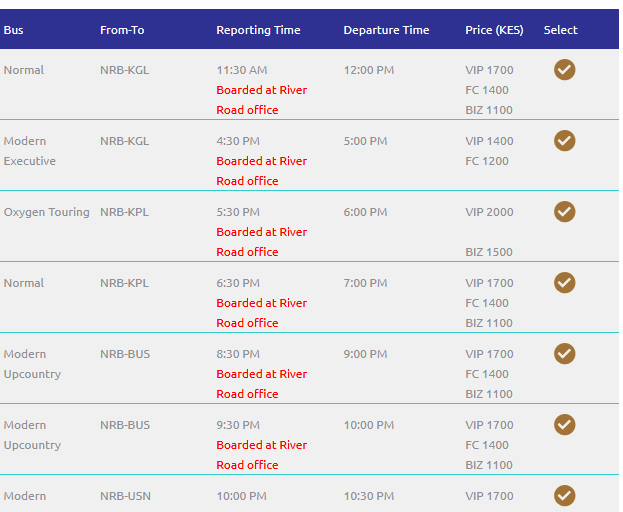Select the Normal NRB-KGL bus checkmark

[x=564, y=70]
